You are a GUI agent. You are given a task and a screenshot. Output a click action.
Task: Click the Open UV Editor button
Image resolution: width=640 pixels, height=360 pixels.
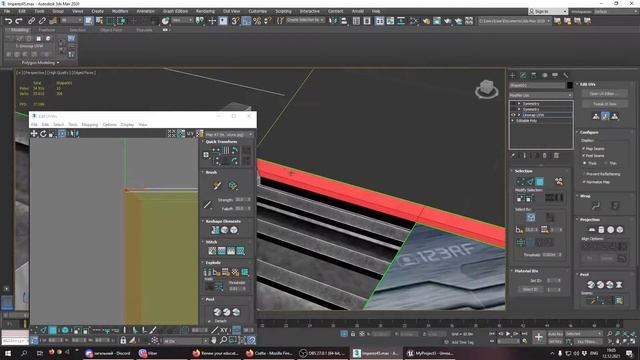click(x=604, y=94)
